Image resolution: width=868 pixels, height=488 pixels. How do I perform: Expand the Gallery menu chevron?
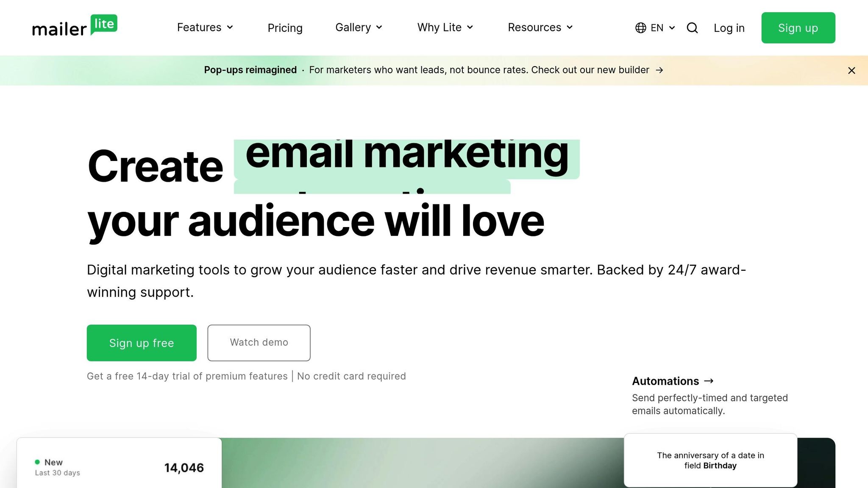click(379, 28)
